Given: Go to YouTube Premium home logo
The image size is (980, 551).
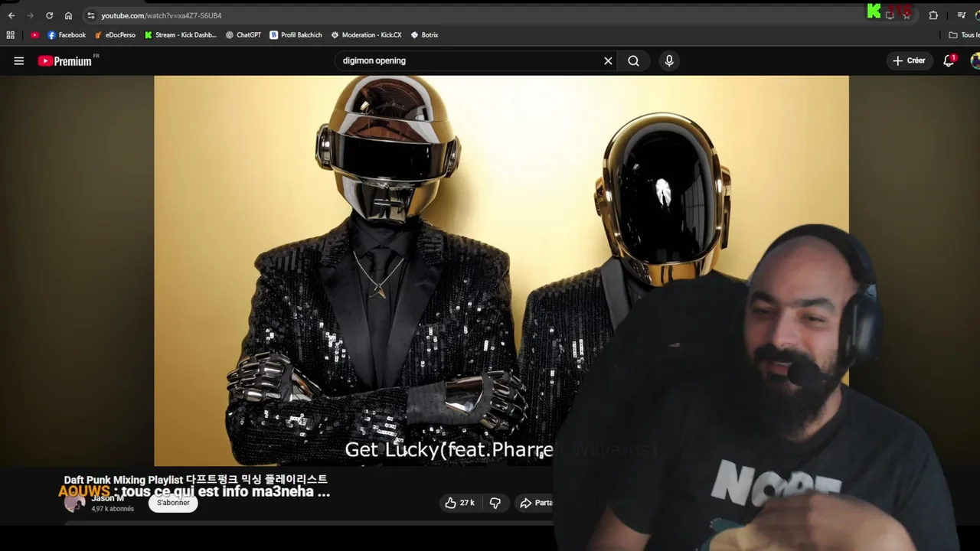Looking at the screenshot, I should 67,61.
